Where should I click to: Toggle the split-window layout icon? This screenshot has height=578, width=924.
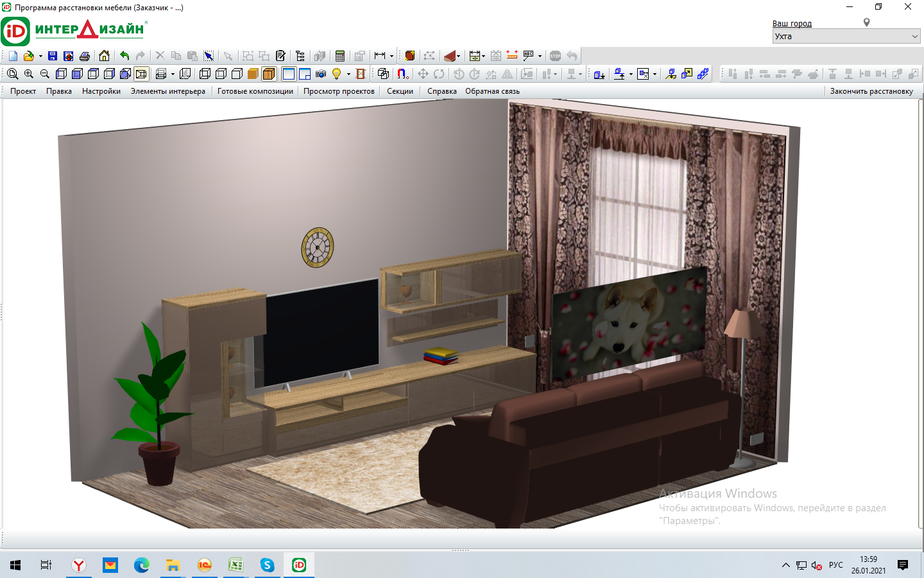pyautogui.click(x=305, y=74)
